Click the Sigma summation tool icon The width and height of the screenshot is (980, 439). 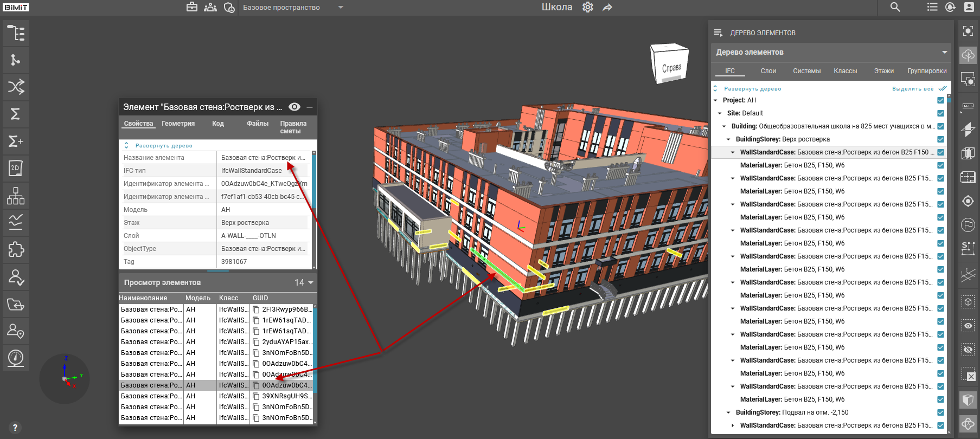(x=16, y=114)
